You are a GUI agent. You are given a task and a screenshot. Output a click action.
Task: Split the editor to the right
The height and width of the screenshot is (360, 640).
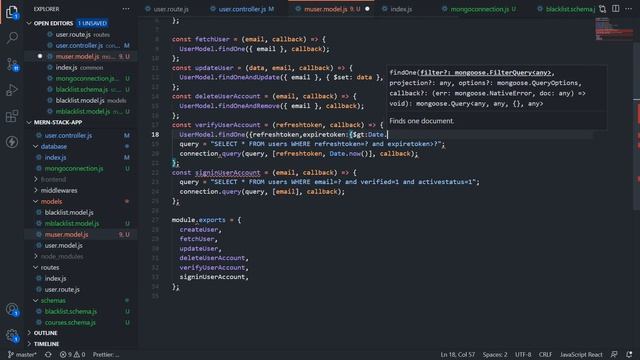point(616,9)
